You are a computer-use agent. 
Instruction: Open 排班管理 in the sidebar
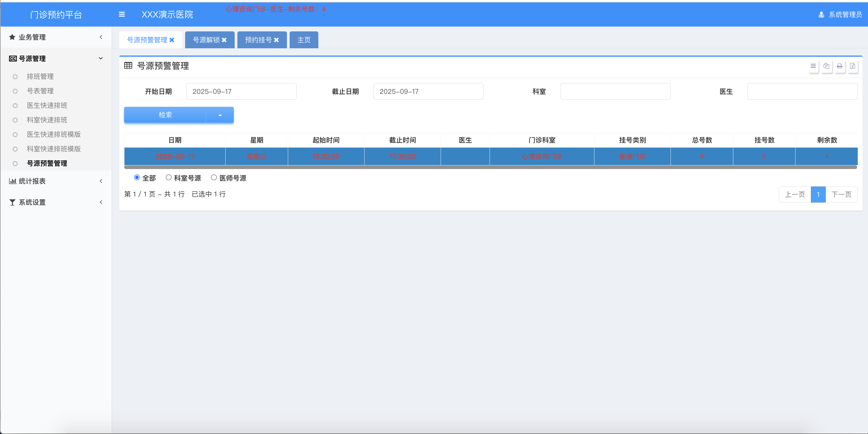40,76
